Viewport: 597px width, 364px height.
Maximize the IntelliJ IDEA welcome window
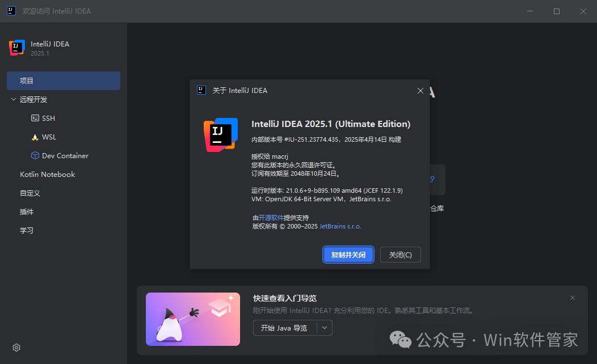click(x=557, y=11)
